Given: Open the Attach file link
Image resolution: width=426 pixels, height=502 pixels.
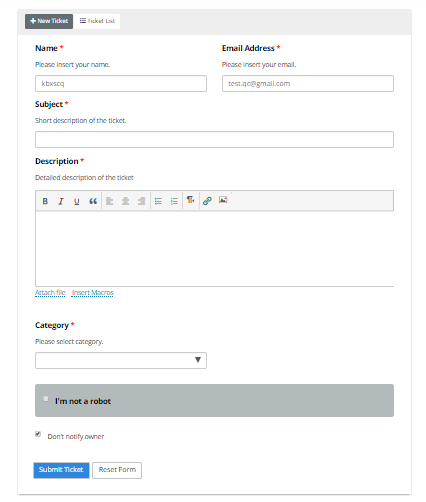Looking at the screenshot, I should pos(50,293).
